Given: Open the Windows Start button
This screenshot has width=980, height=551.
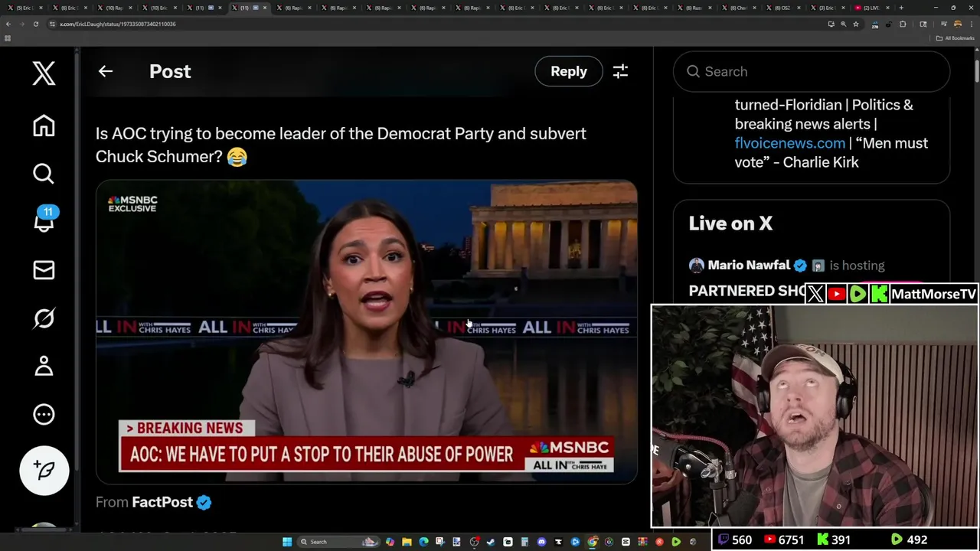Looking at the screenshot, I should tap(287, 542).
